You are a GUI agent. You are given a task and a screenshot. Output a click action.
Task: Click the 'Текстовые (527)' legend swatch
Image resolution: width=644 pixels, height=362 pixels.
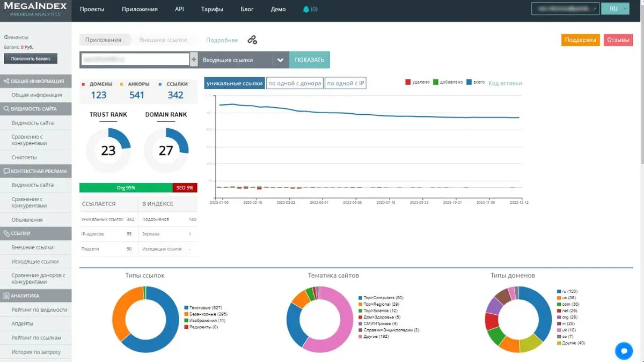pyautogui.click(x=186, y=307)
